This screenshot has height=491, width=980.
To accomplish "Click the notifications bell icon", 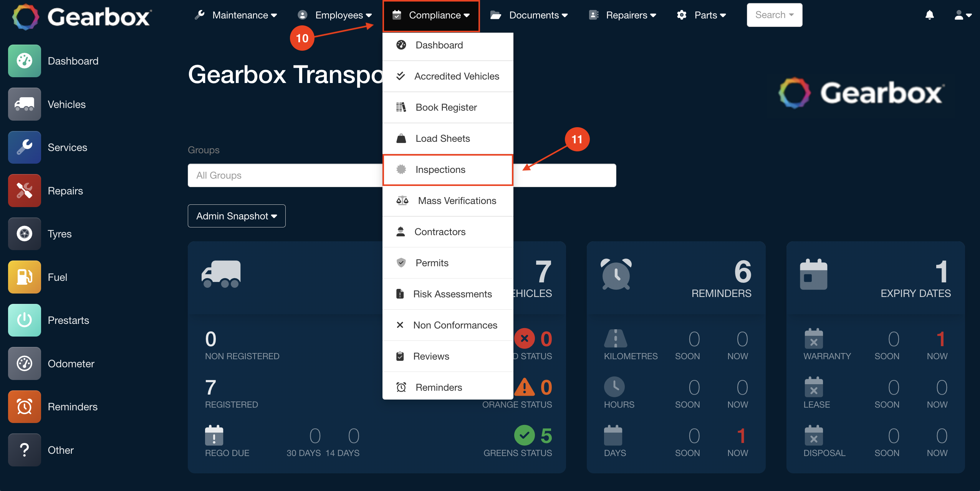I will (x=929, y=15).
